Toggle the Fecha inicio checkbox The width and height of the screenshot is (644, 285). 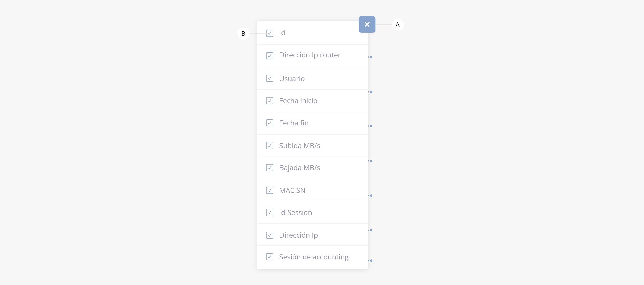pyautogui.click(x=269, y=101)
